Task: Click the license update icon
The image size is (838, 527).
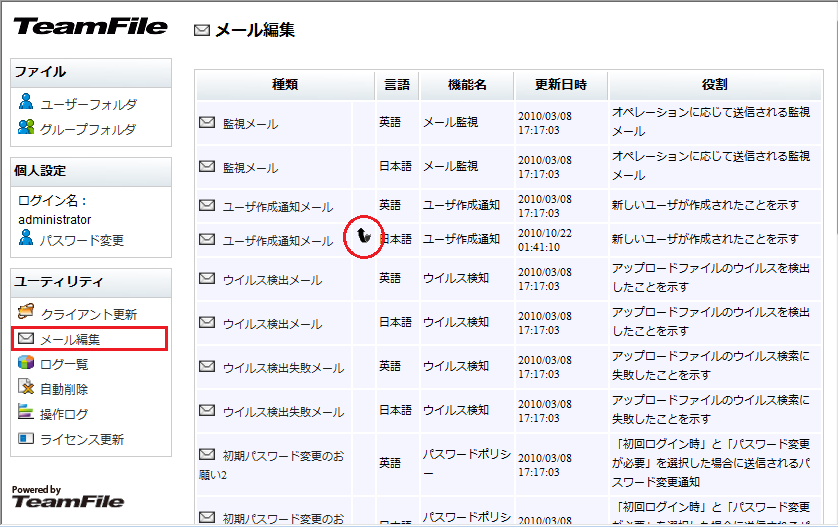Action: (x=26, y=438)
